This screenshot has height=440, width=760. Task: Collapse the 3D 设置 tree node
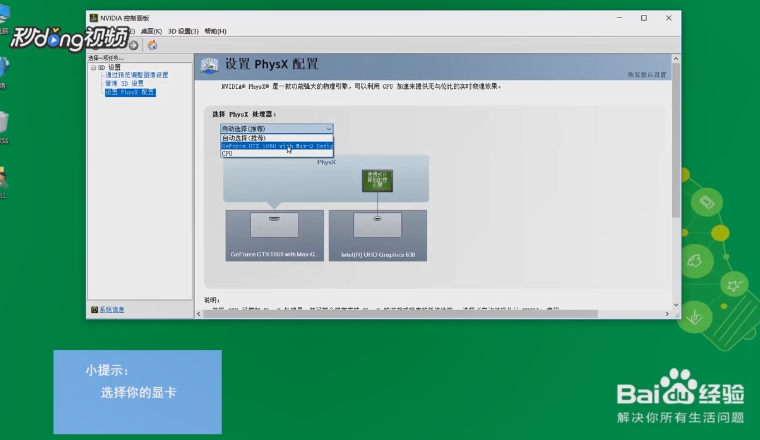(x=93, y=67)
